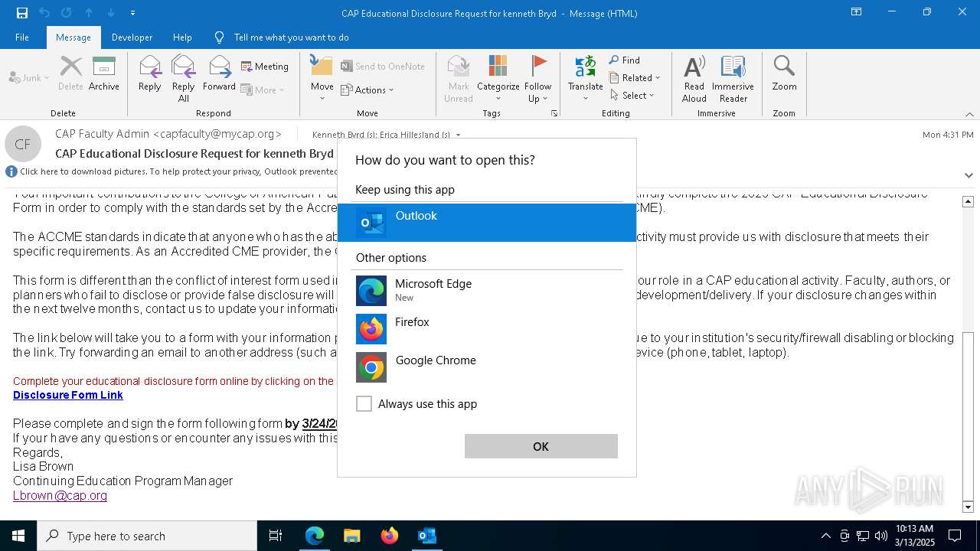Open the Follow Up flag menu
Screen dimensions: 980x551
pyautogui.click(x=537, y=78)
